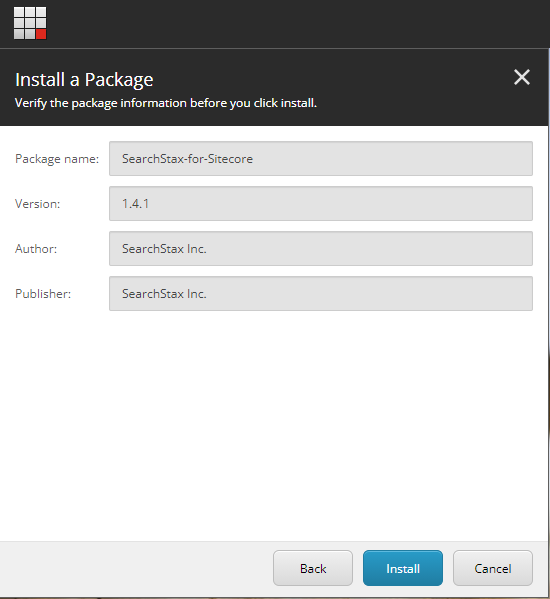This screenshot has width=550, height=599.
Task: Click the gray footer bar left of Back
Action: tap(134, 568)
